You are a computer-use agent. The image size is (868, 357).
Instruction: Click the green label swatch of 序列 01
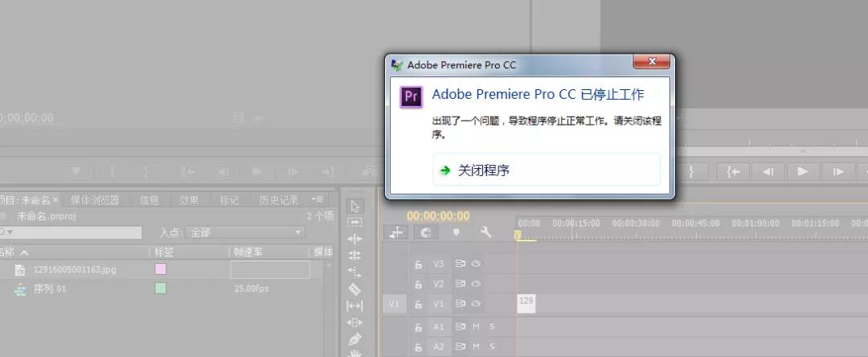pos(160,289)
